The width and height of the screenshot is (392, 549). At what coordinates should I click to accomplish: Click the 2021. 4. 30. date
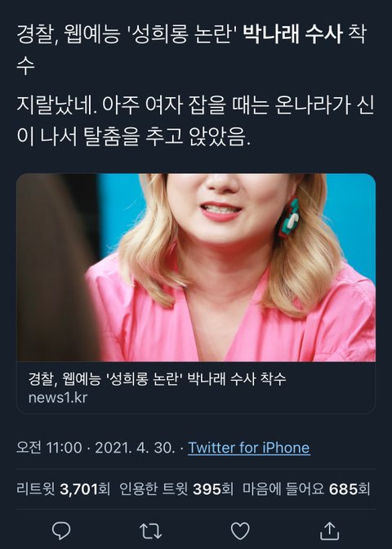point(135,448)
